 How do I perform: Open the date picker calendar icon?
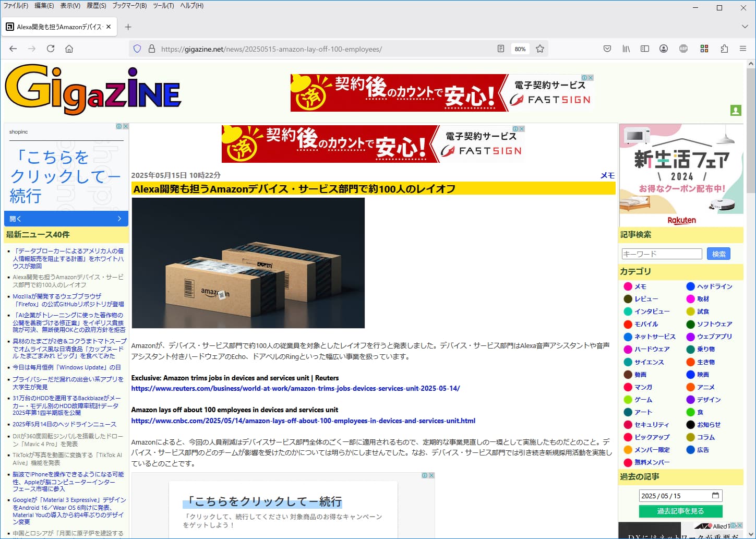715,495
